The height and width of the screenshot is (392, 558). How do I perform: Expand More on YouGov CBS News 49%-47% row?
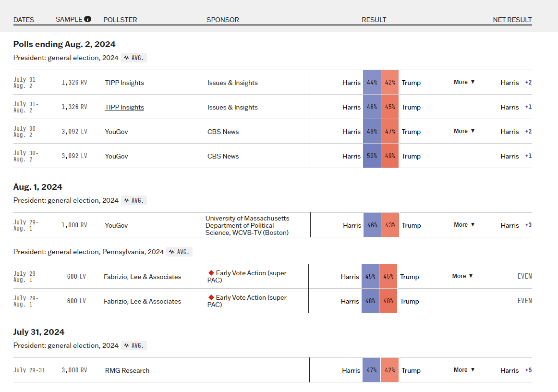pyautogui.click(x=464, y=131)
